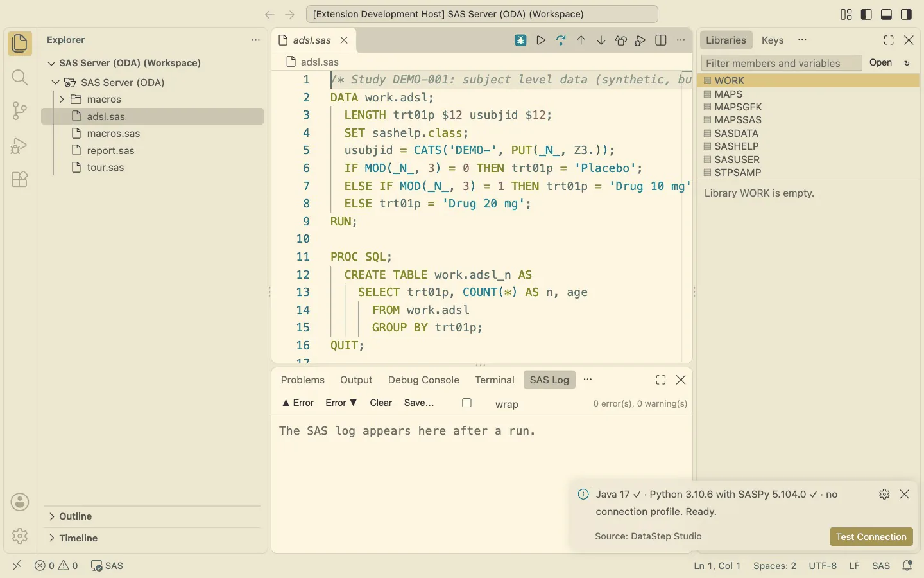The height and width of the screenshot is (578, 924).
Task: Open the Manage gear at bottom of activity bar
Action: pos(20,536)
